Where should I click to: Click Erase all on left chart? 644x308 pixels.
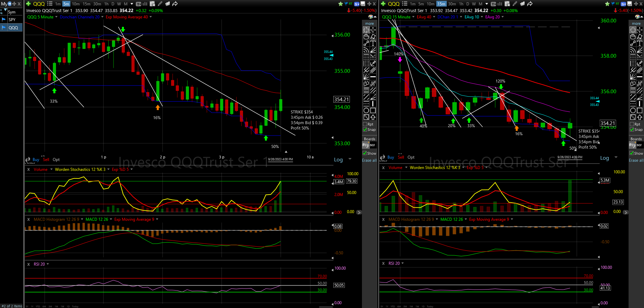click(x=369, y=160)
